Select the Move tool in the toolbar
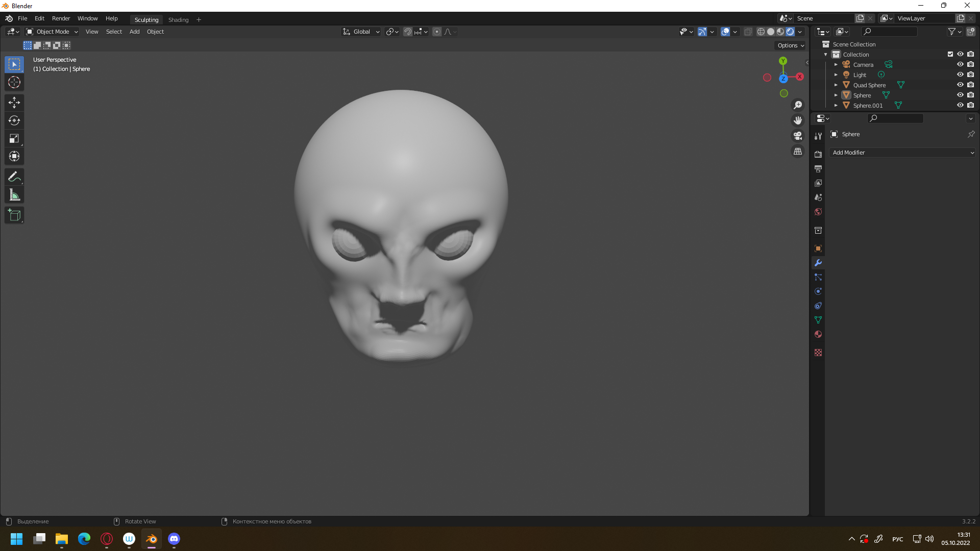The height and width of the screenshot is (551, 980). pos(14,103)
